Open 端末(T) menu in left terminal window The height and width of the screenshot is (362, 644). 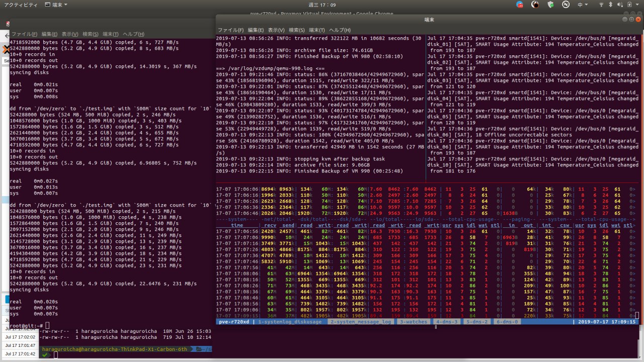click(111, 34)
